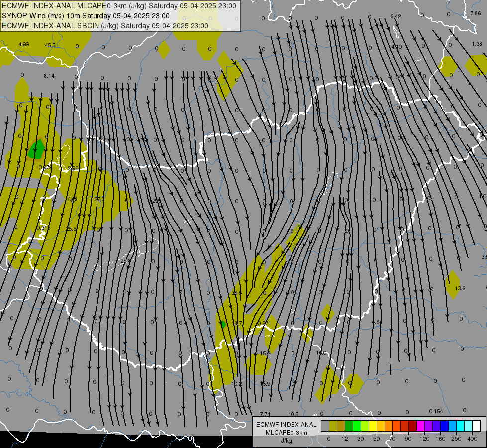This screenshot has height=448, width=487.
Task: Click the legend tick label 70
Action: pyautogui.click(x=392, y=439)
